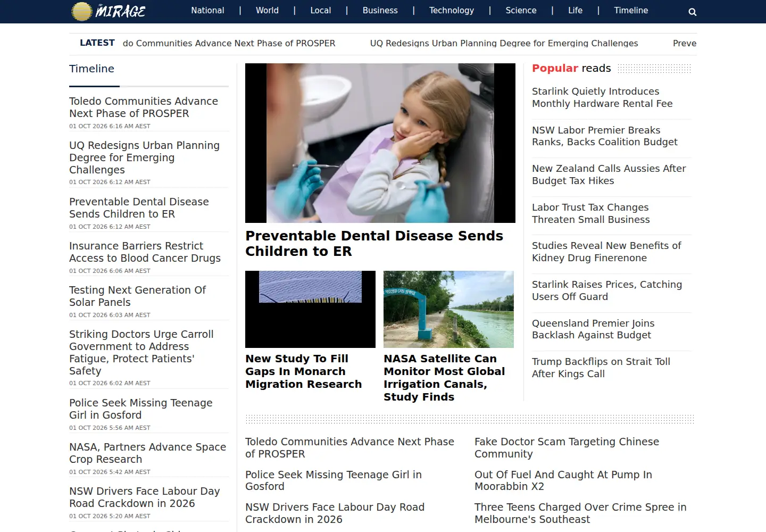
Task: Open Fake Doctor Scam Targeting Chinese Community
Action: [567, 447]
